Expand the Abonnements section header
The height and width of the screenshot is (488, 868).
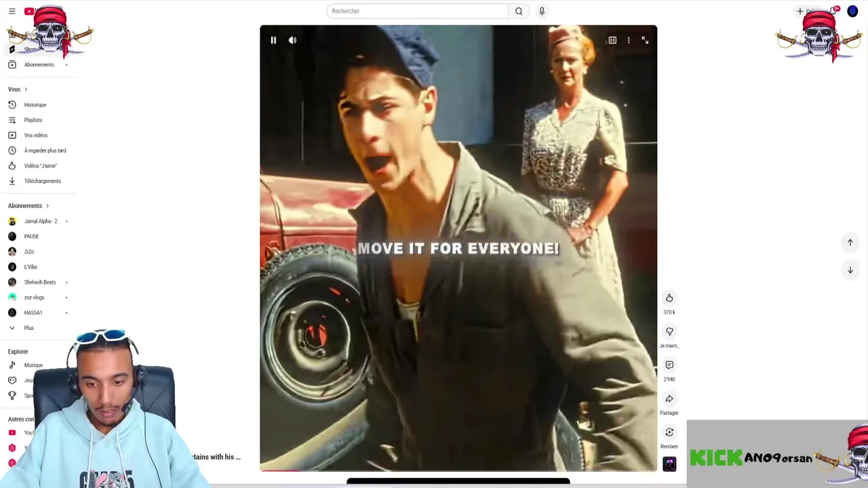point(28,205)
